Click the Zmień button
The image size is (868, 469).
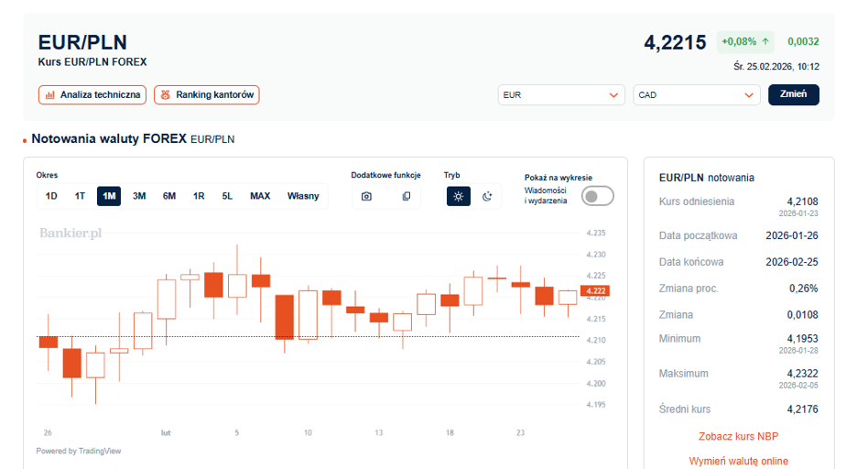click(x=793, y=94)
